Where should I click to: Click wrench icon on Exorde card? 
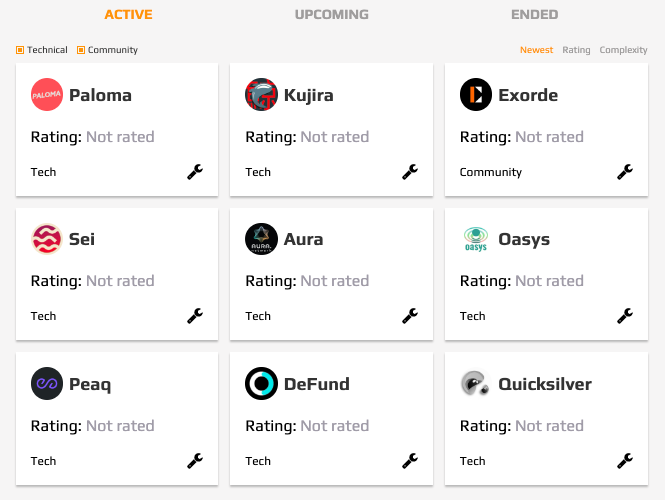pyautogui.click(x=625, y=172)
